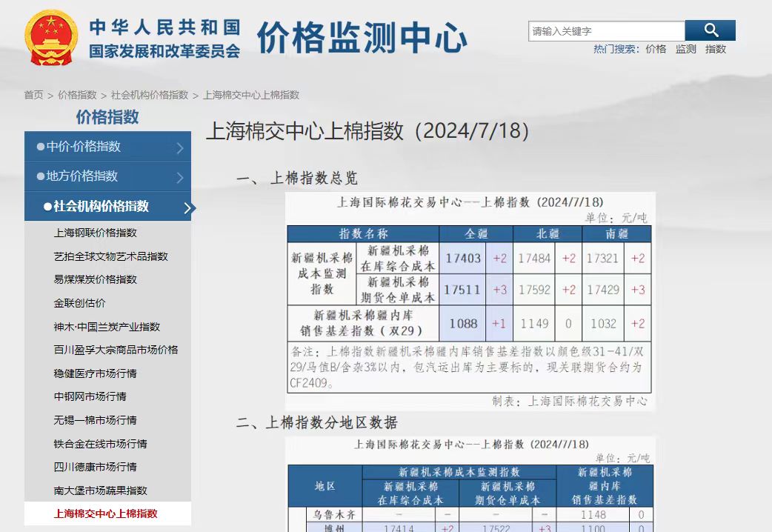
Task: Open the 首页 breadcrumb link
Action: (x=33, y=95)
